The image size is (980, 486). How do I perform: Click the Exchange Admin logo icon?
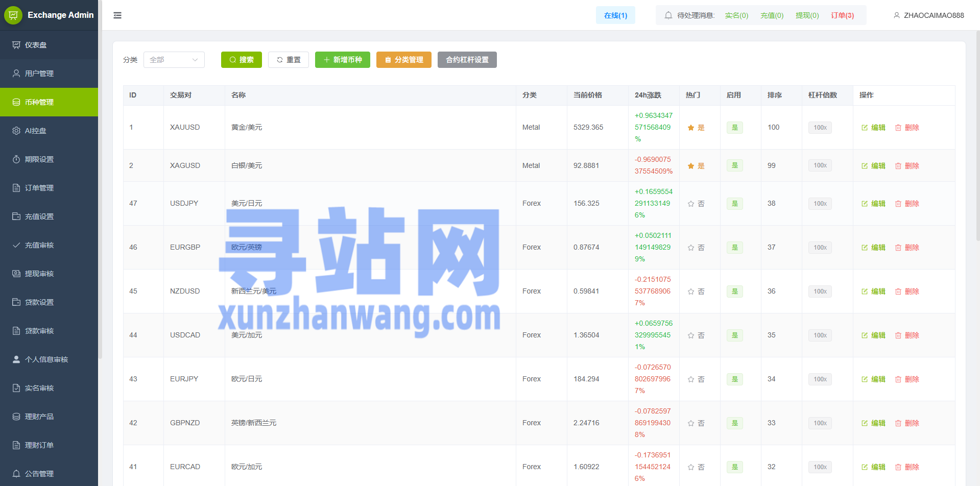click(x=13, y=15)
